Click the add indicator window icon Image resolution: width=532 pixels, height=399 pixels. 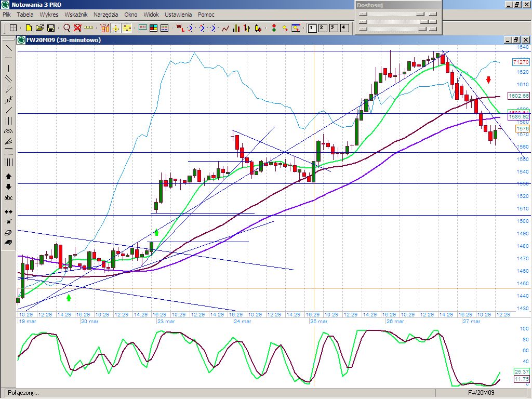click(296, 28)
